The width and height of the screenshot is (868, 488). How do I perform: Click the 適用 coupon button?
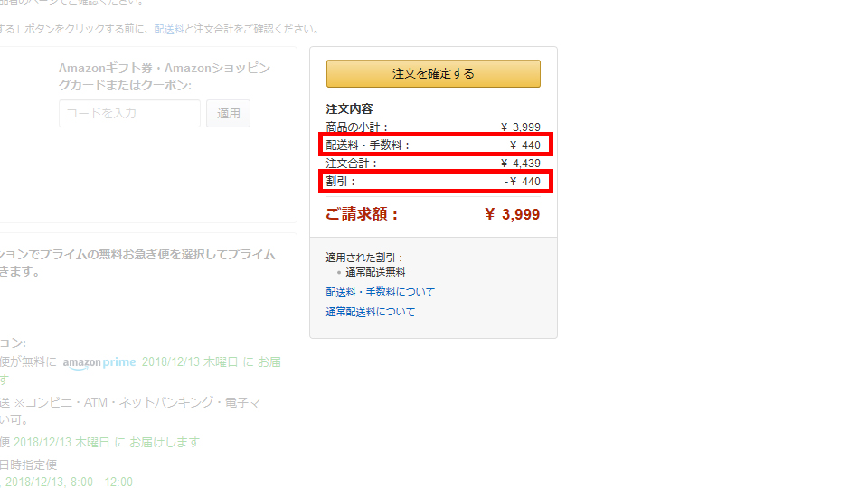point(228,114)
